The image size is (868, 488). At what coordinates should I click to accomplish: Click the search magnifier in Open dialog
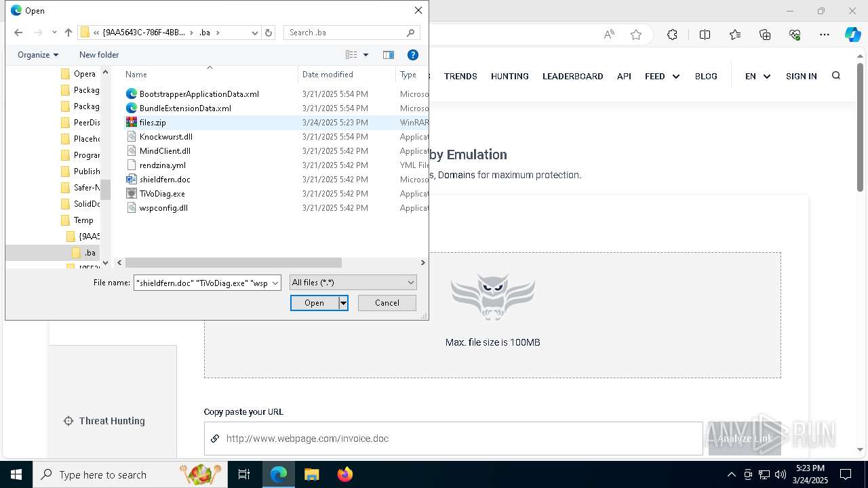410,33
